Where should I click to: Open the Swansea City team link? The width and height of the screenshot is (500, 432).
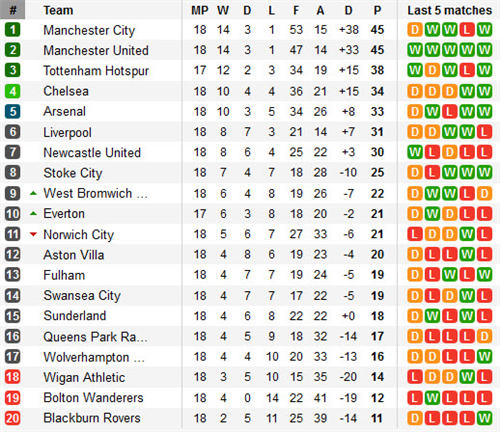click(82, 296)
